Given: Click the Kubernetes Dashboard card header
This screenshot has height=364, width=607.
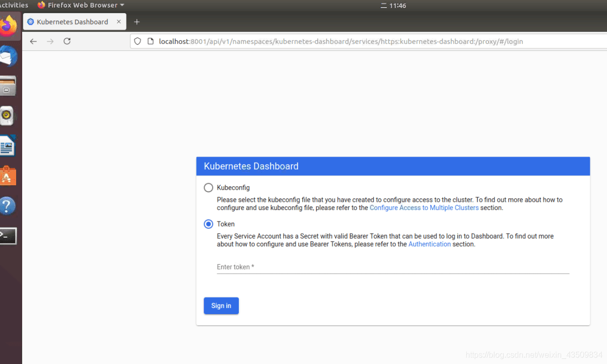Looking at the screenshot, I should tap(393, 166).
